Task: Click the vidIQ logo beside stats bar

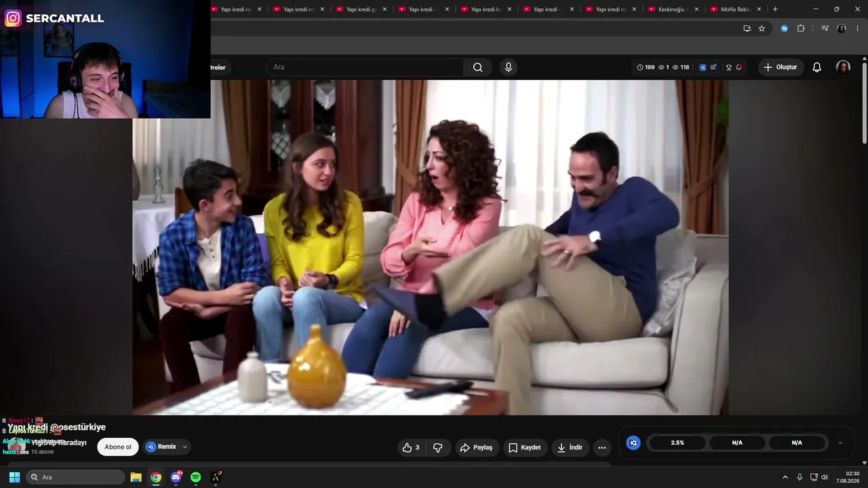Action: [633, 443]
